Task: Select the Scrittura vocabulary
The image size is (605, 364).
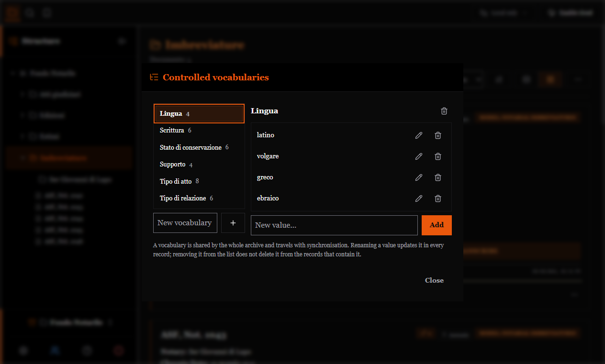Action: pos(199,130)
